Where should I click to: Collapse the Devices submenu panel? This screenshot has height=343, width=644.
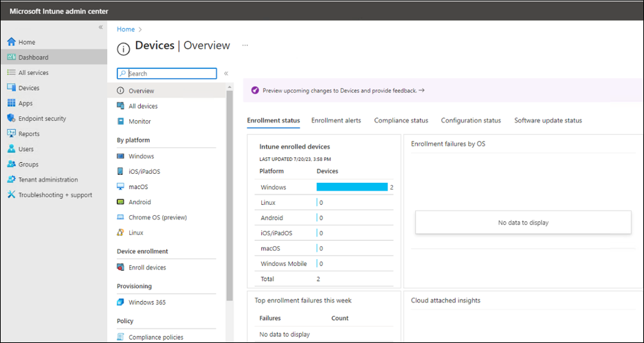(226, 74)
